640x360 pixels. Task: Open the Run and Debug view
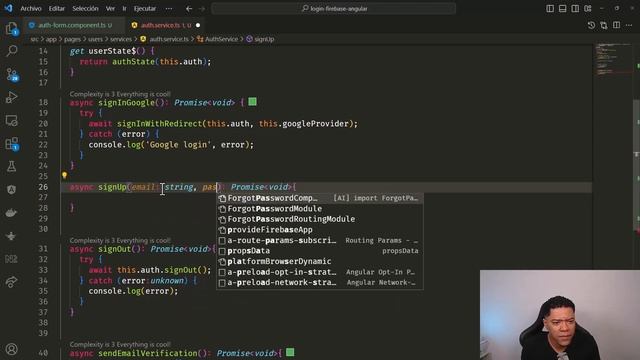(11, 97)
